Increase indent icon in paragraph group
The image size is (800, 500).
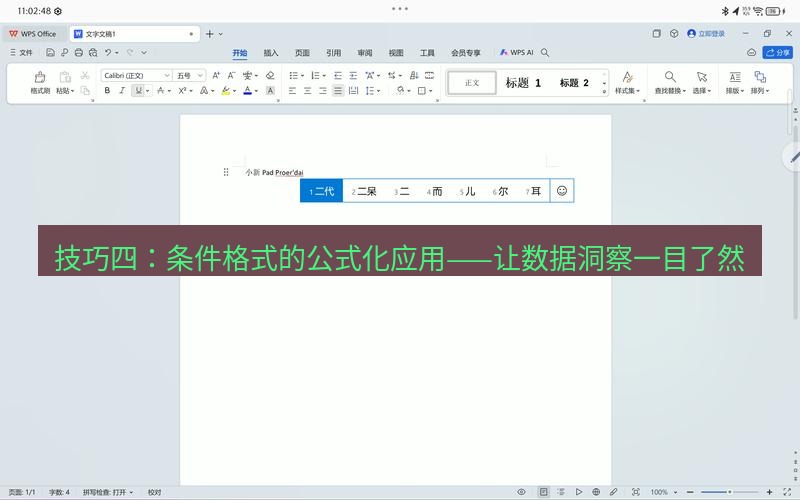(x=353, y=76)
